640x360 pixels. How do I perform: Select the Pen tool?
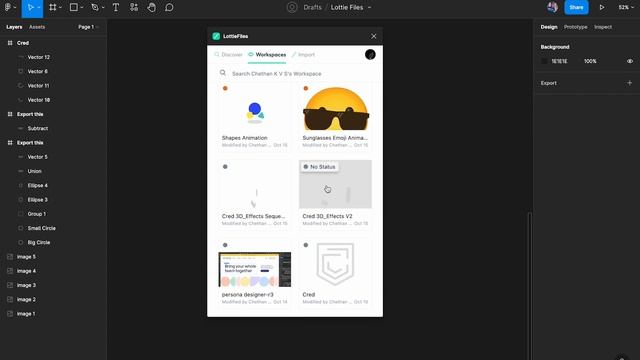click(x=95, y=7)
